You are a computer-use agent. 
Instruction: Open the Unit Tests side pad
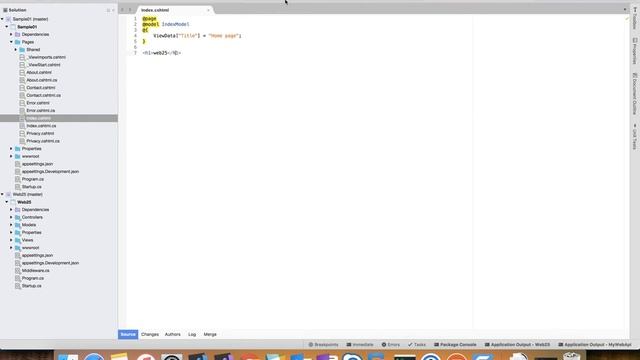pyautogui.click(x=635, y=137)
